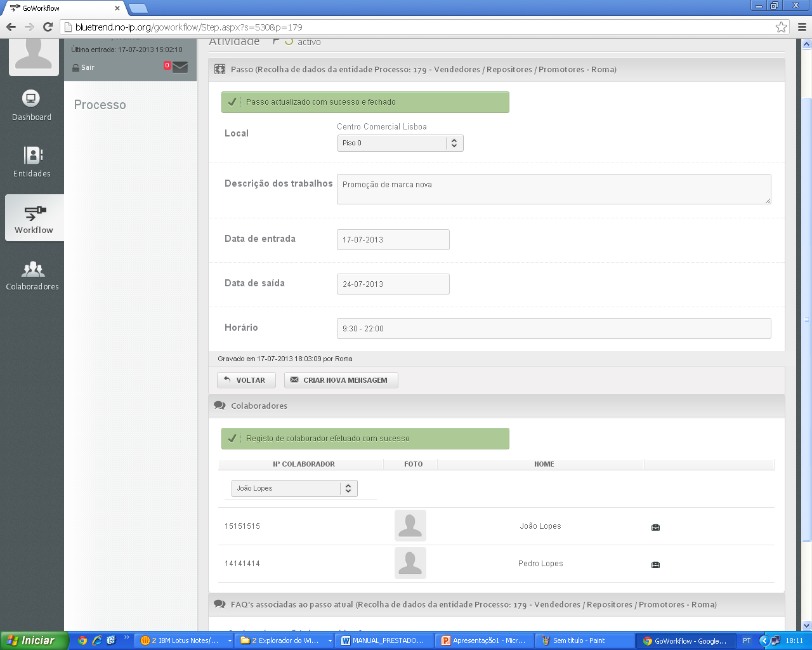Expand hidden system tray icons arrow
Viewport: 812px width, 650px height.
(764, 640)
